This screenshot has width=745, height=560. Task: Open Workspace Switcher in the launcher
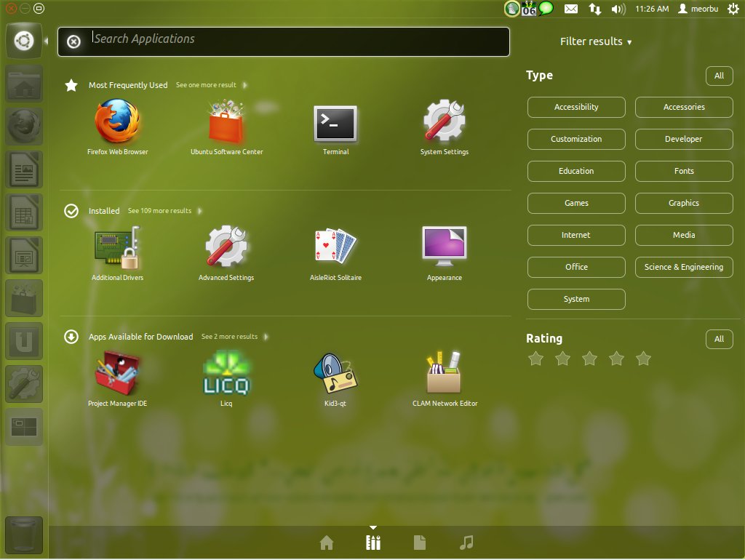tap(24, 427)
